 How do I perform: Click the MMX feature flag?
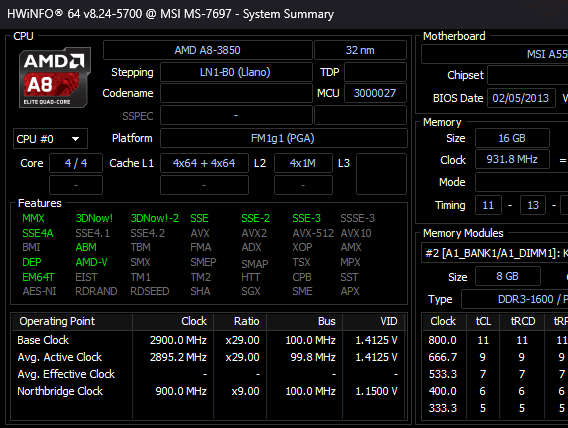(x=33, y=218)
